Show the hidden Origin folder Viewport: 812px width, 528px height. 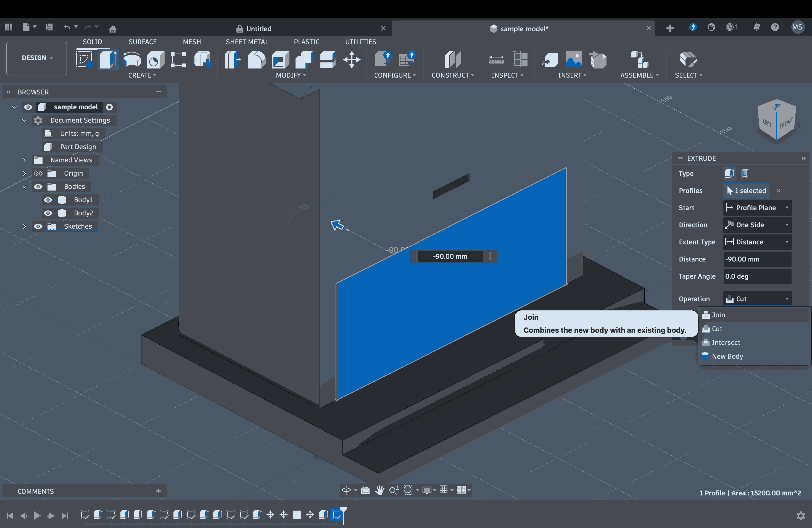tap(38, 173)
